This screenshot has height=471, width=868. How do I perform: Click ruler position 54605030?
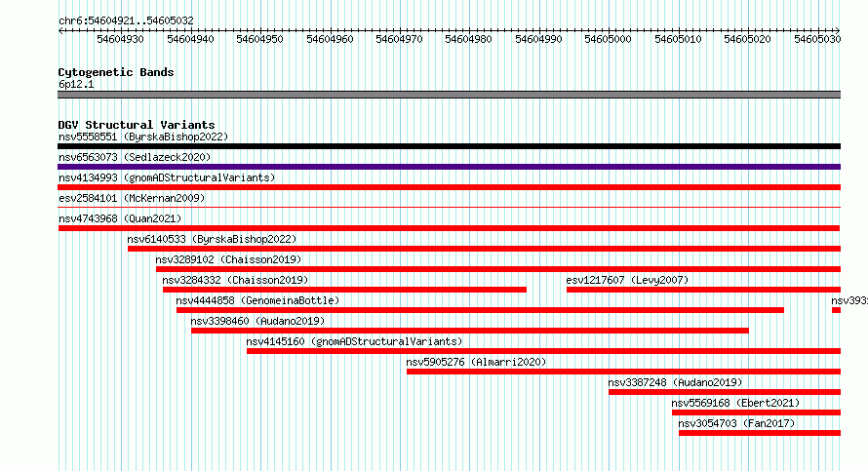click(817, 39)
